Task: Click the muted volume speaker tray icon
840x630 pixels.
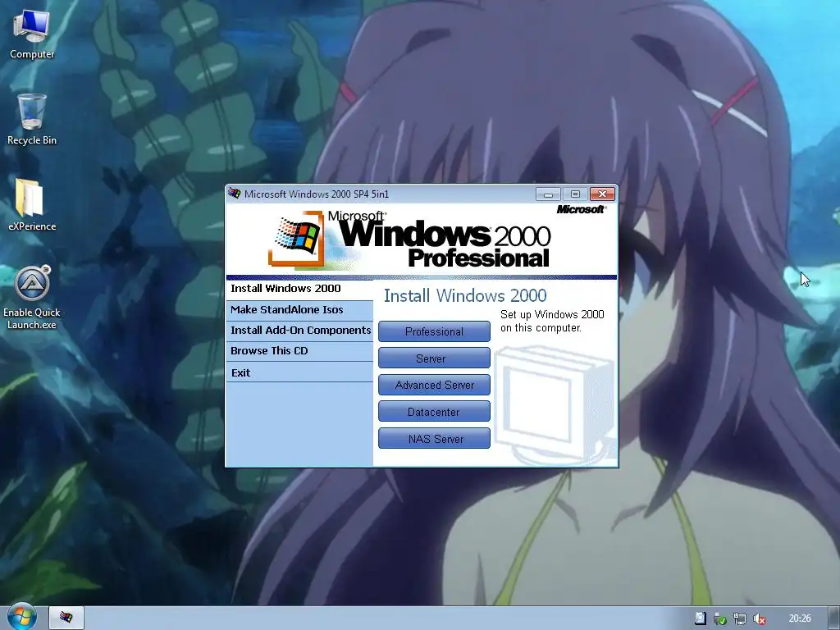Action: tap(759, 619)
